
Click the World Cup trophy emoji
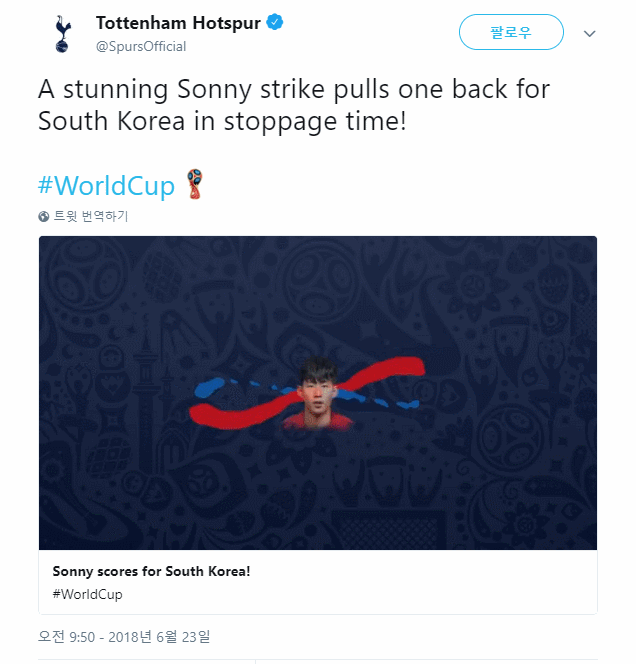click(x=194, y=184)
